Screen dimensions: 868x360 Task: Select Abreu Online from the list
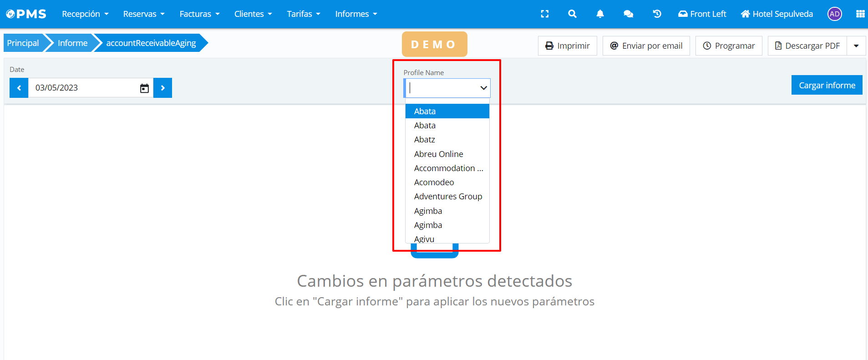438,154
